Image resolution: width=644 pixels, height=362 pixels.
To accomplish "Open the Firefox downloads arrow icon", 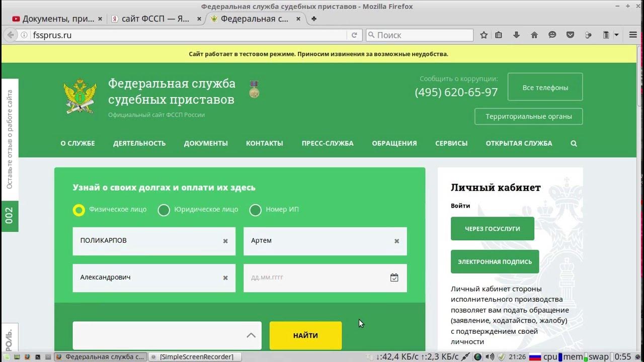I will click(516, 35).
